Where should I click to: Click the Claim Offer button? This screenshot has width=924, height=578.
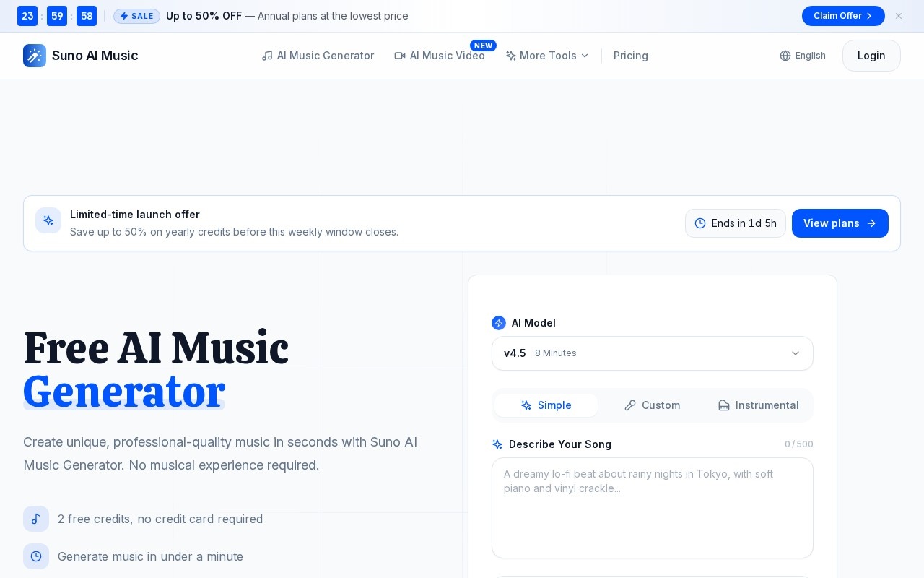coord(843,16)
